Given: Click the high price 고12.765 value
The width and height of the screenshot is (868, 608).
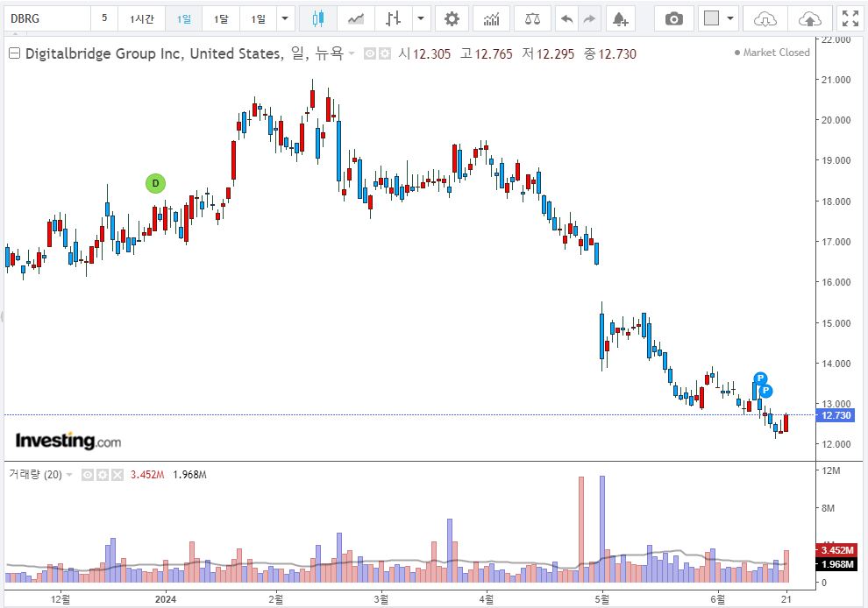Looking at the screenshot, I should point(487,53).
